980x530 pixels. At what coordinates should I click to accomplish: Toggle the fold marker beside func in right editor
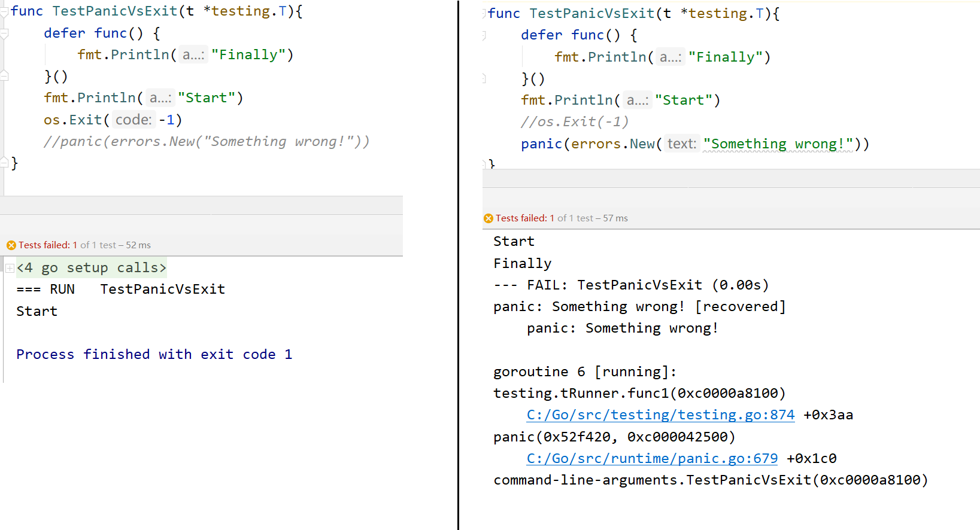point(484,14)
